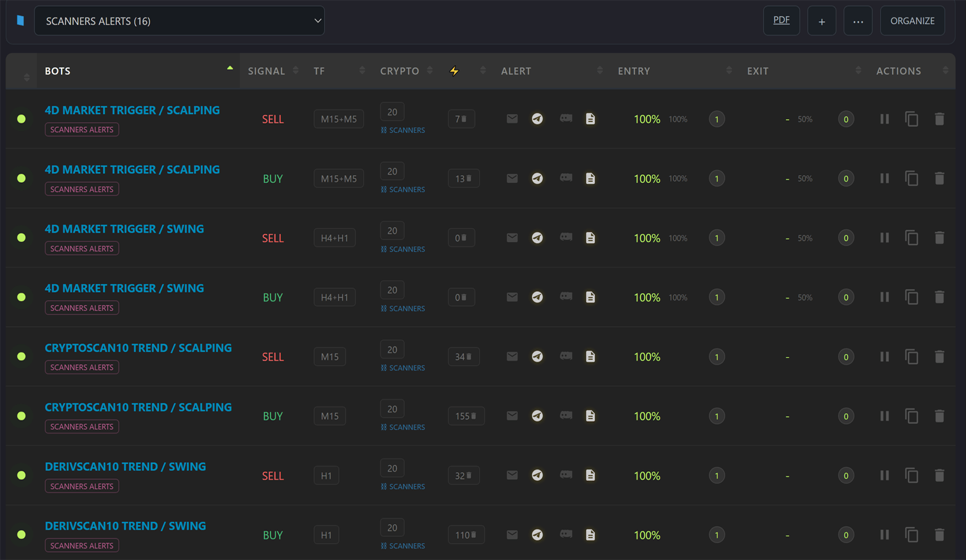Viewport: 966px width, 560px height.
Task: Toggle status dot of Derivscan10 Trend Swing BUY
Action: point(22,535)
